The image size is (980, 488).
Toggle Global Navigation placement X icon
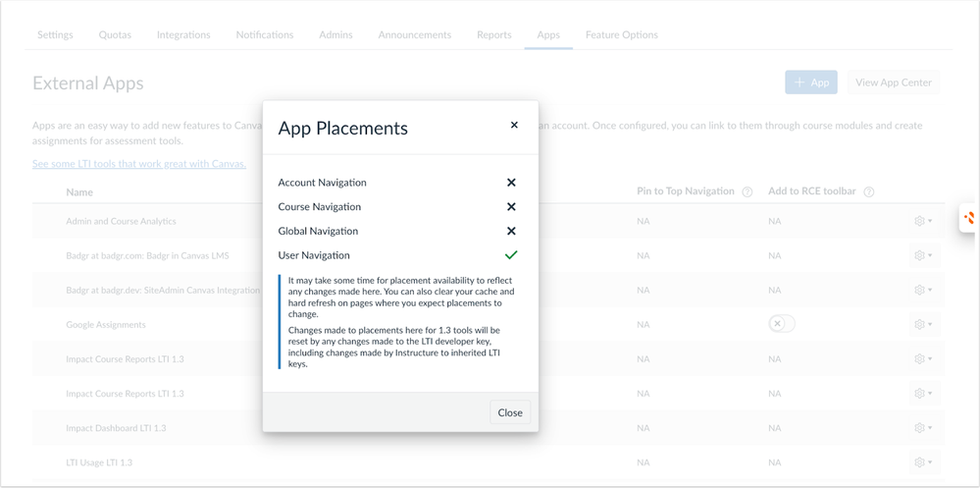(511, 232)
